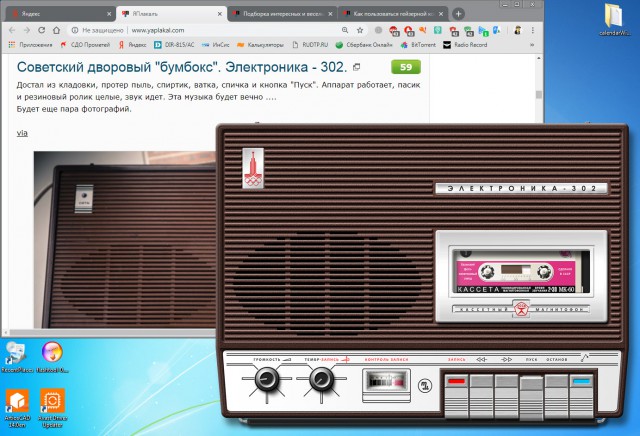Viewport: 640px width, 436px height.
Task: Click the www.yaplakal.com address bar
Action: tap(158, 30)
